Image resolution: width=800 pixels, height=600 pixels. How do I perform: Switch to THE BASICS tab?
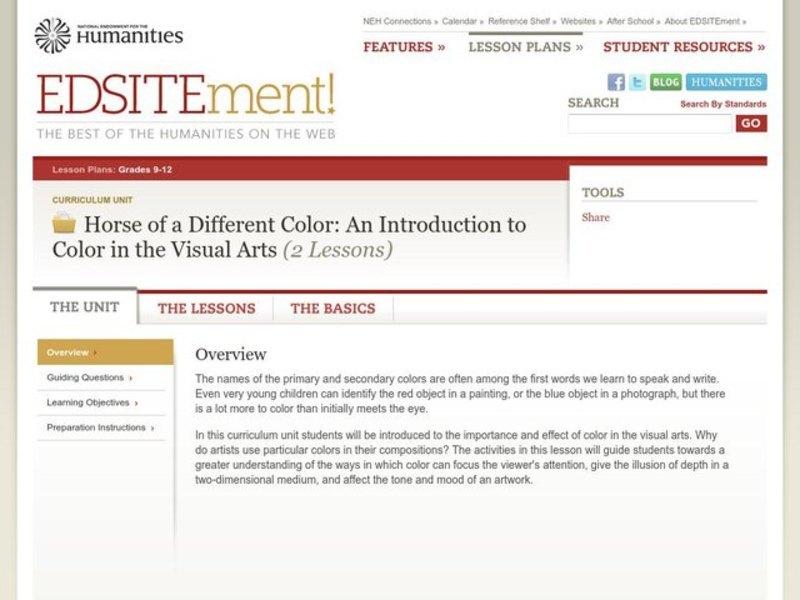click(x=331, y=308)
